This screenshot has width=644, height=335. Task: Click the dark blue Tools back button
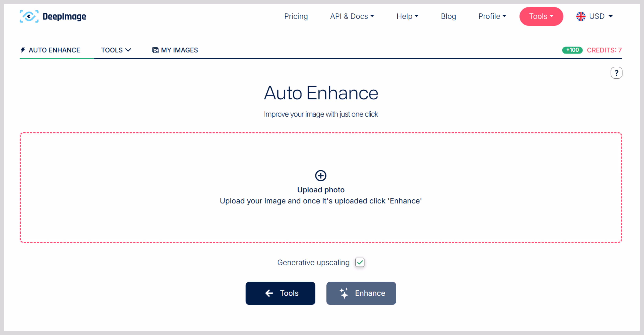[280, 293]
